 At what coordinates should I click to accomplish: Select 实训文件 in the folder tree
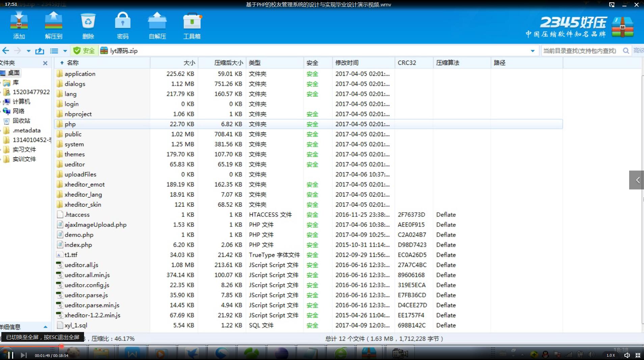24,159
